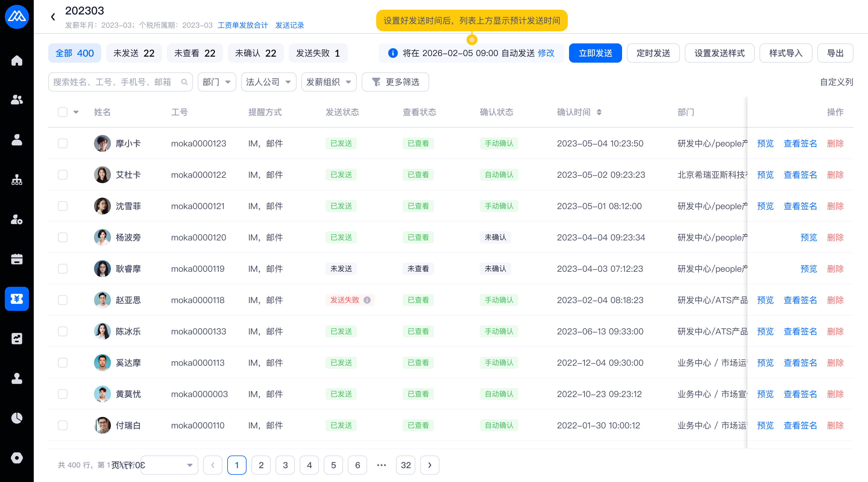Open the 法人公司 dropdown

[x=268, y=82]
